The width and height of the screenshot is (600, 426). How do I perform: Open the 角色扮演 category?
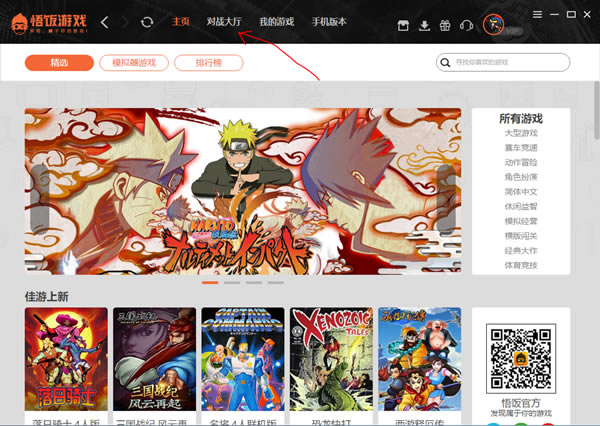click(521, 177)
